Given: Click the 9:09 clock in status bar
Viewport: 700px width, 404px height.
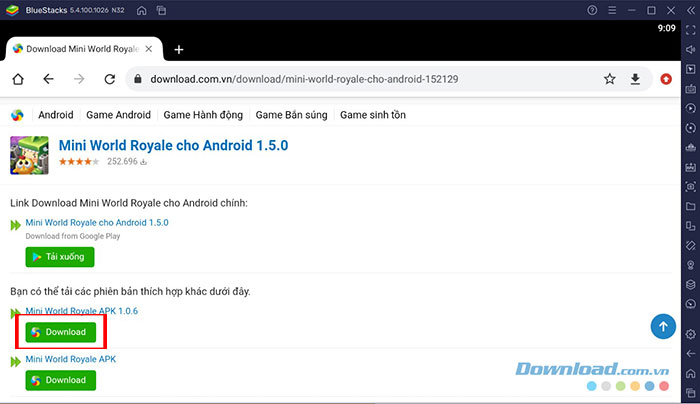Looking at the screenshot, I should pyautogui.click(x=666, y=28).
